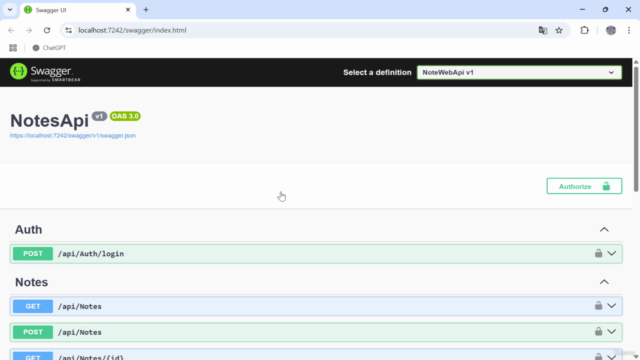Expand the POST /api/Auth/login chevron

coord(611,253)
